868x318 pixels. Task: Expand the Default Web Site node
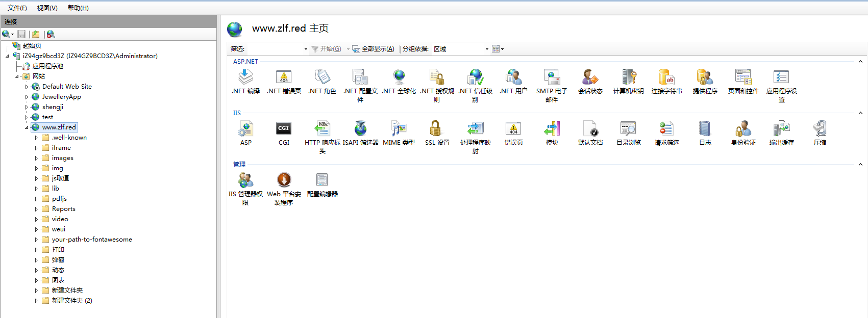click(x=27, y=87)
